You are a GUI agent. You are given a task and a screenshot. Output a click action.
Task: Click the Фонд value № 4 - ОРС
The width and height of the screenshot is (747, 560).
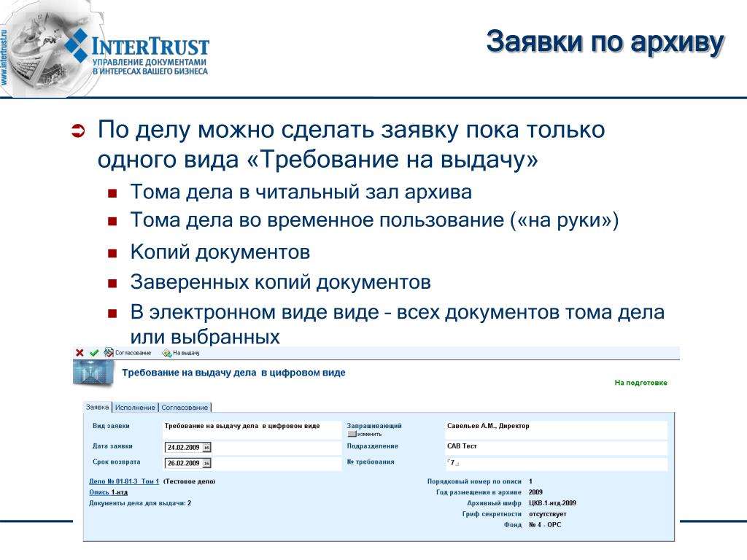(545, 525)
